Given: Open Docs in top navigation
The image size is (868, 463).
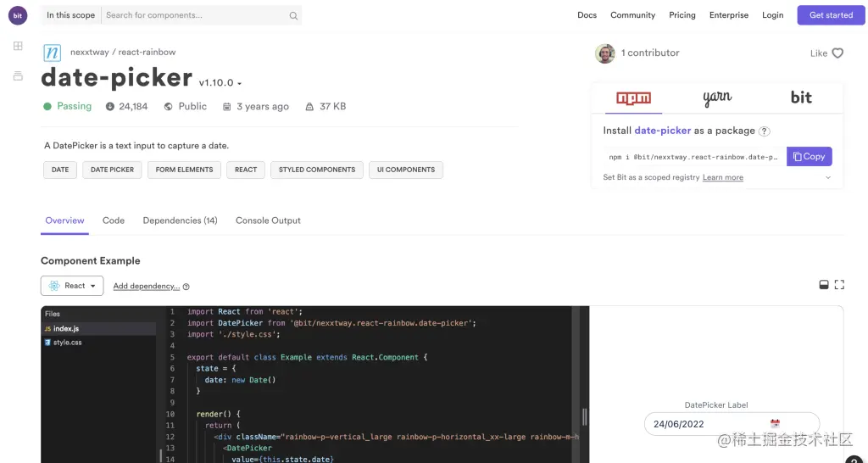Looking at the screenshot, I should tap(587, 15).
